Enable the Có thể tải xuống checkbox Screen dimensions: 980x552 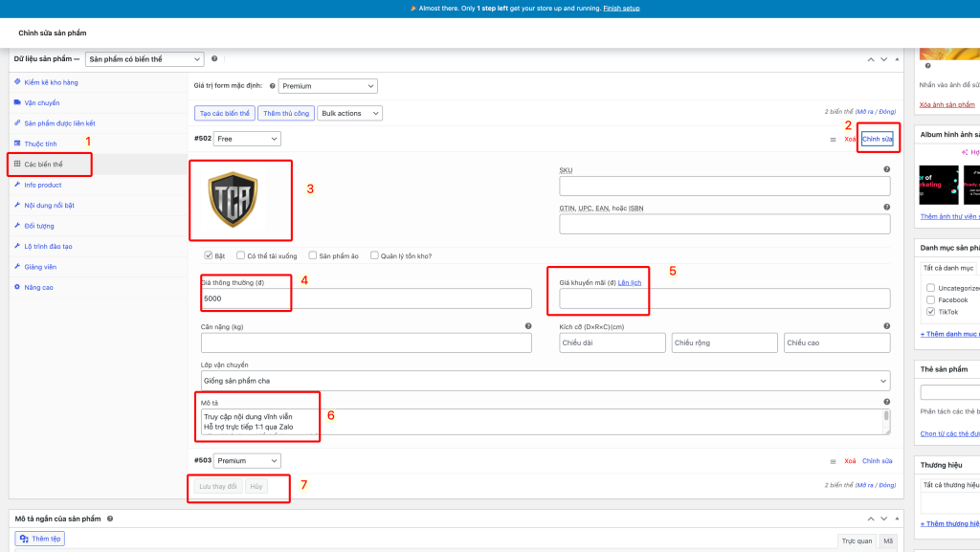tap(240, 255)
